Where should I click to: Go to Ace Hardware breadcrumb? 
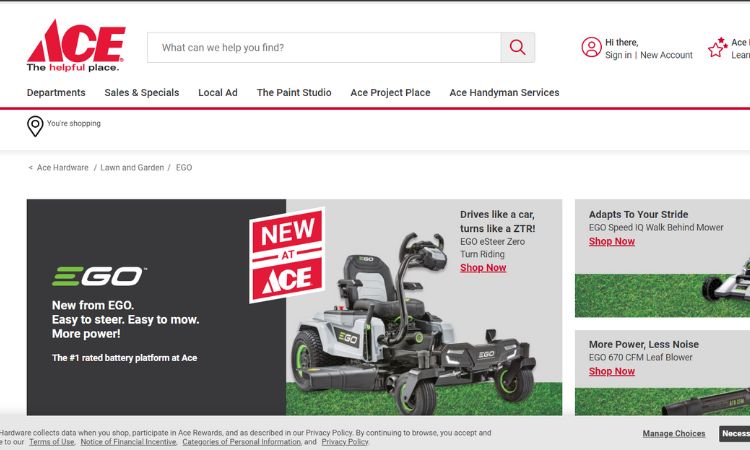[63, 167]
